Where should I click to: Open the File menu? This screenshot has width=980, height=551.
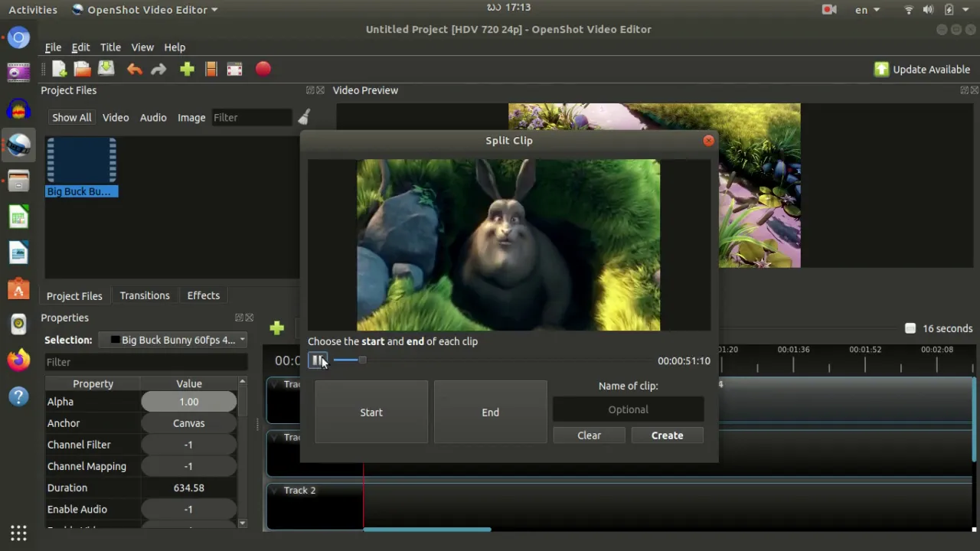[x=53, y=47]
